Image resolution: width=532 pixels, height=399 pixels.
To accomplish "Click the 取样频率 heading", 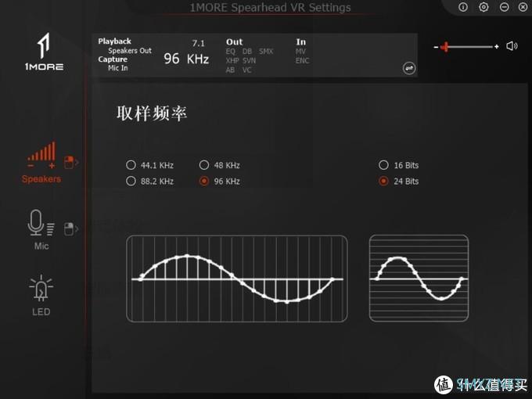I will 152,113.
